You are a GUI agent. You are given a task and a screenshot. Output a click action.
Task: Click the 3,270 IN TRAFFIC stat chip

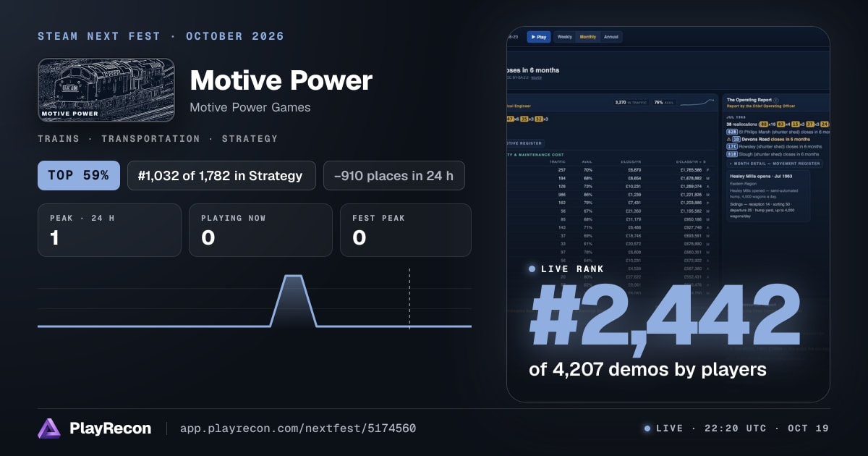click(629, 103)
